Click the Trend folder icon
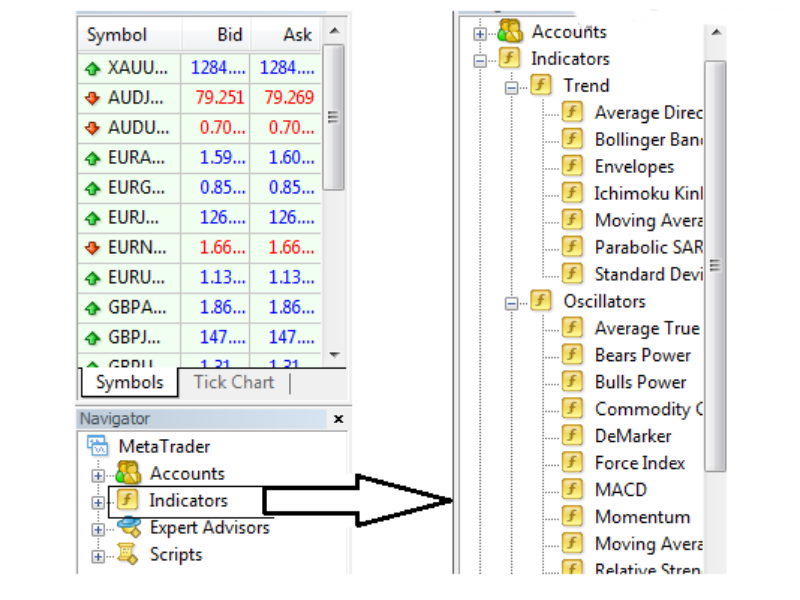800x600 pixels. tap(541, 85)
